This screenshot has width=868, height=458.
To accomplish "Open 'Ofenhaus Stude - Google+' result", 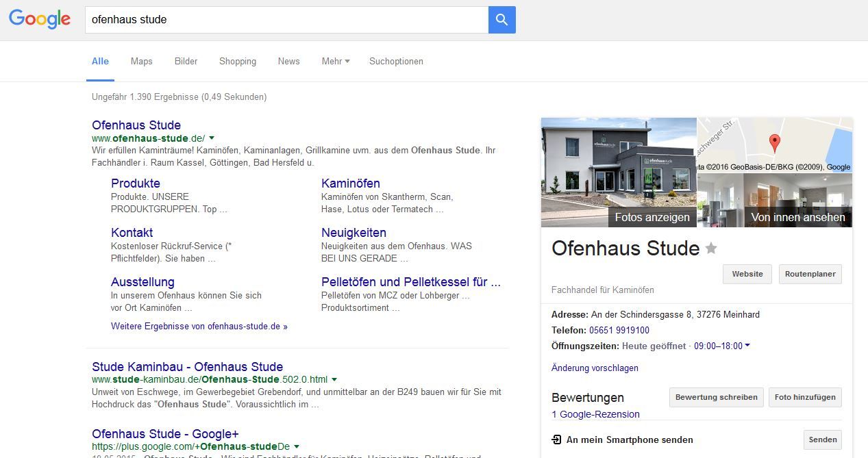I will tap(165, 434).
